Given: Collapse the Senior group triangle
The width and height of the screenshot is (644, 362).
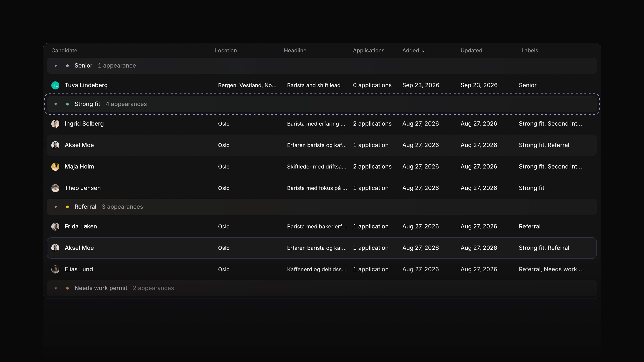Looking at the screenshot, I should [x=56, y=66].
